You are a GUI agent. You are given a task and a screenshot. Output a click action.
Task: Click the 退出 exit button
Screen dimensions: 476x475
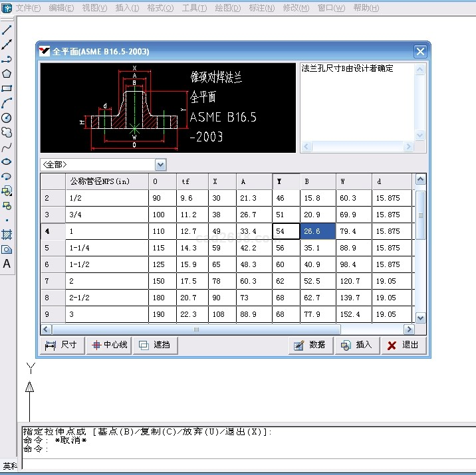point(404,345)
